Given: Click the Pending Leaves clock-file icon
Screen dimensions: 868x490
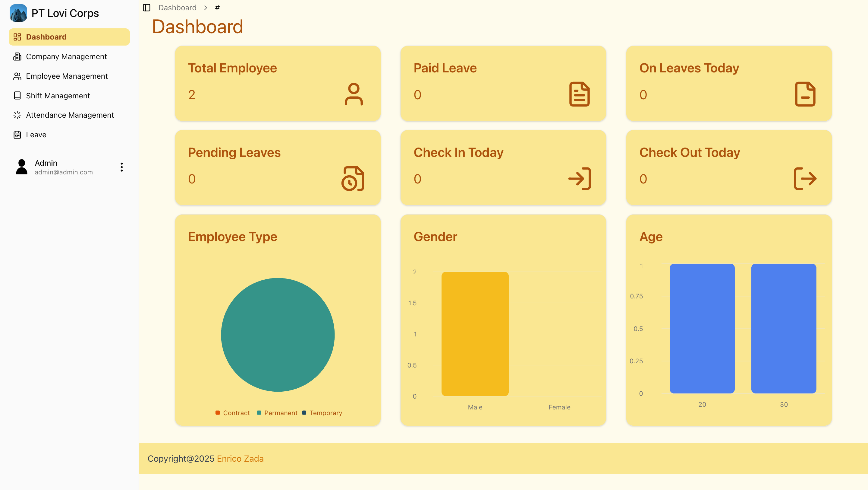Looking at the screenshot, I should [353, 178].
